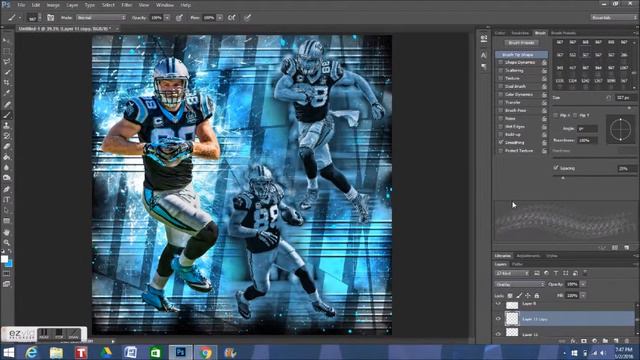
Task: Open the Flow slider arrow in options bar
Action: point(220,18)
